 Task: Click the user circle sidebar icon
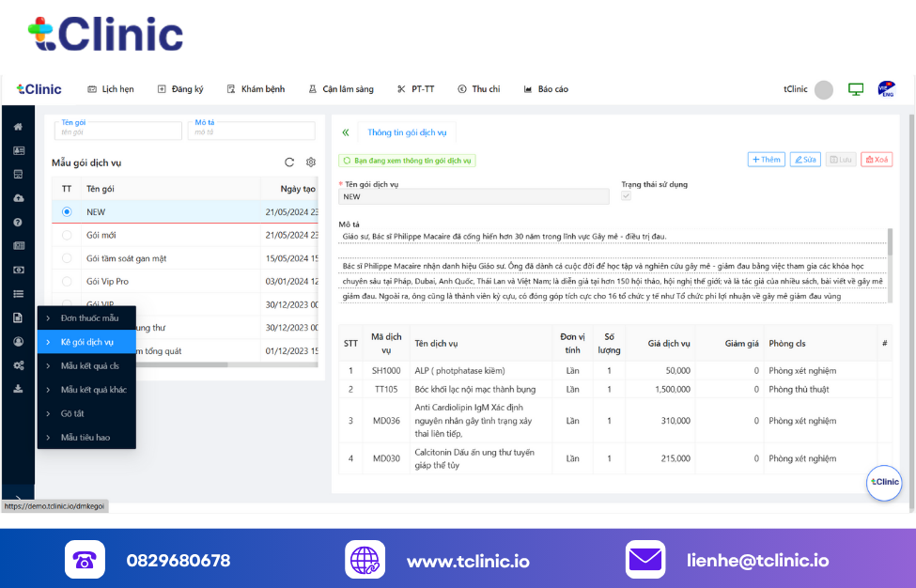pos(18,342)
